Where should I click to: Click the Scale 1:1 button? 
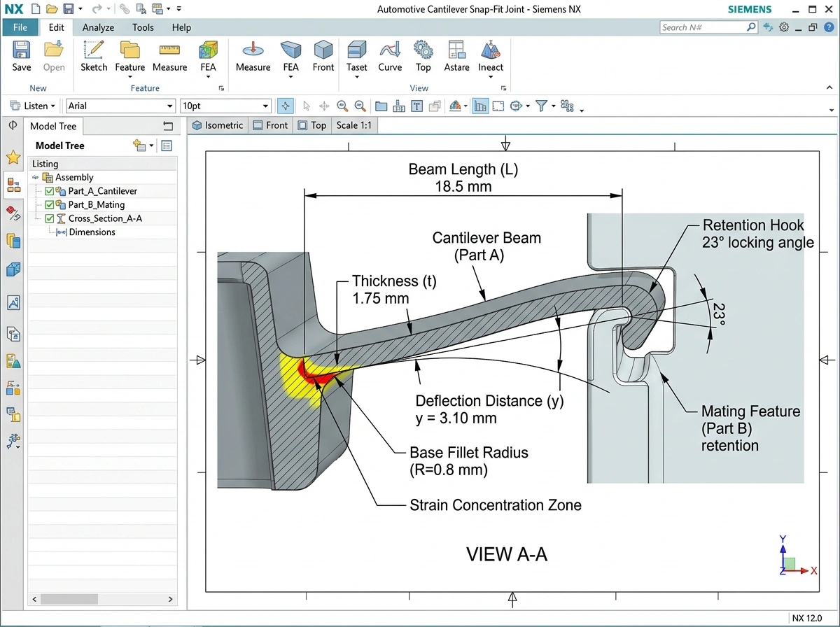tap(353, 125)
